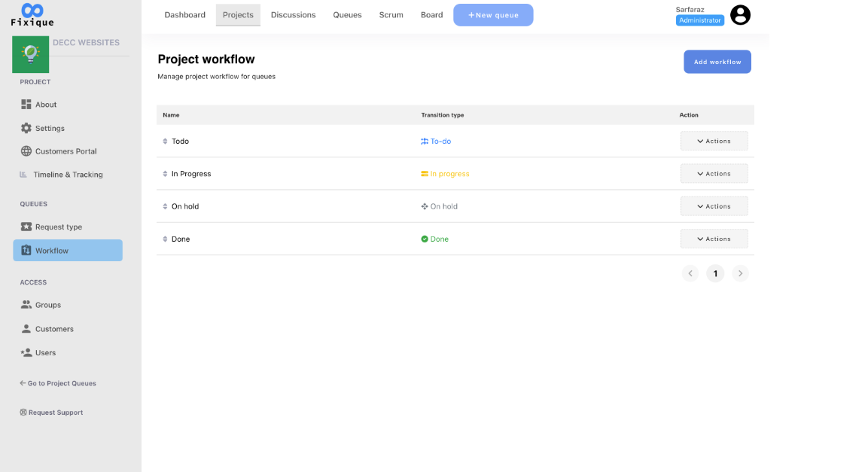Click the Add workflow button

[x=717, y=62]
